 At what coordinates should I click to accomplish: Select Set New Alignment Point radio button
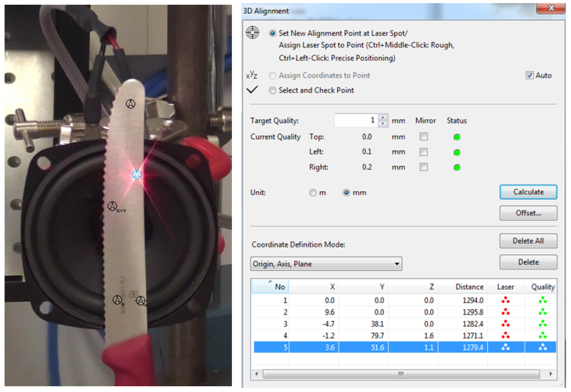[272, 33]
